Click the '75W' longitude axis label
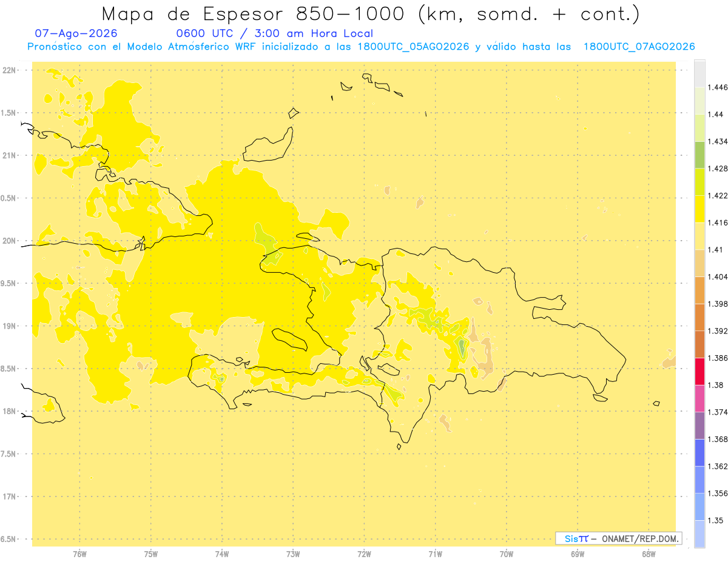728x562 pixels. point(151,554)
